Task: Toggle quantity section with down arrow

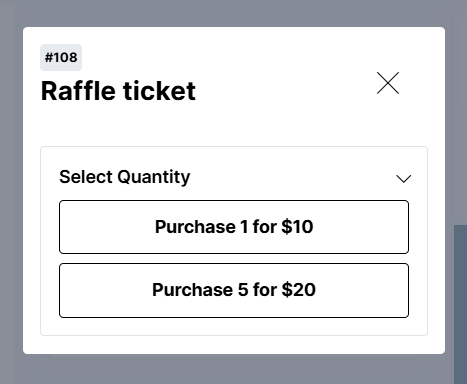Action: pyautogui.click(x=403, y=179)
